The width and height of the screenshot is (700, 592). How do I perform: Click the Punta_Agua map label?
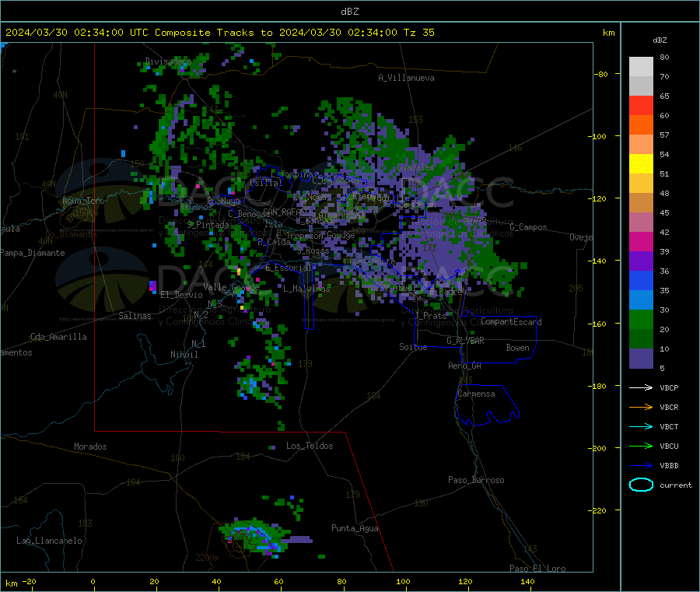(x=355, y=528)
